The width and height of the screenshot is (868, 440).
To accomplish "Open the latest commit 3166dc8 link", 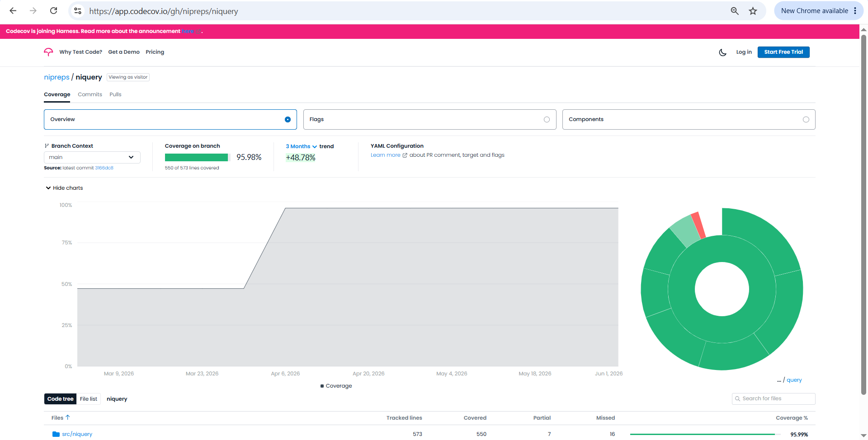I will 104,168.
